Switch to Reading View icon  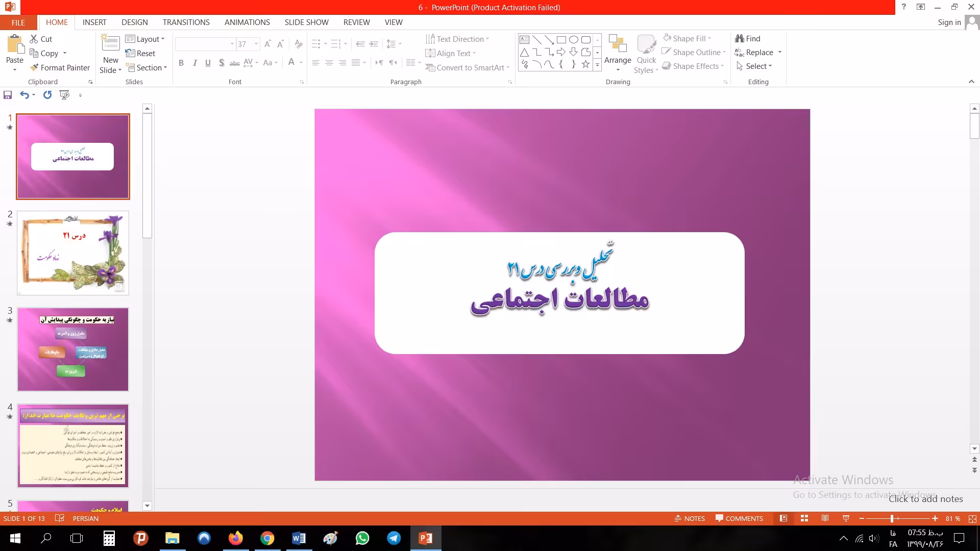point(825,518)
